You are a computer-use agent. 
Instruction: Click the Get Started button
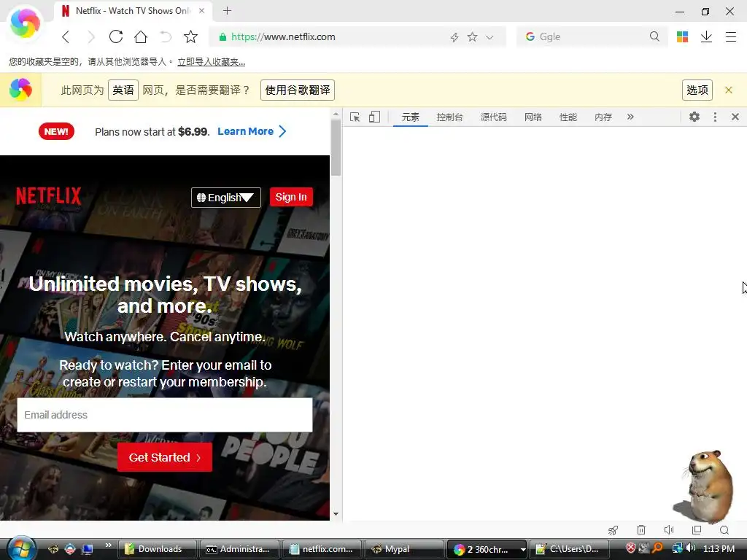(x=165, y=457)
